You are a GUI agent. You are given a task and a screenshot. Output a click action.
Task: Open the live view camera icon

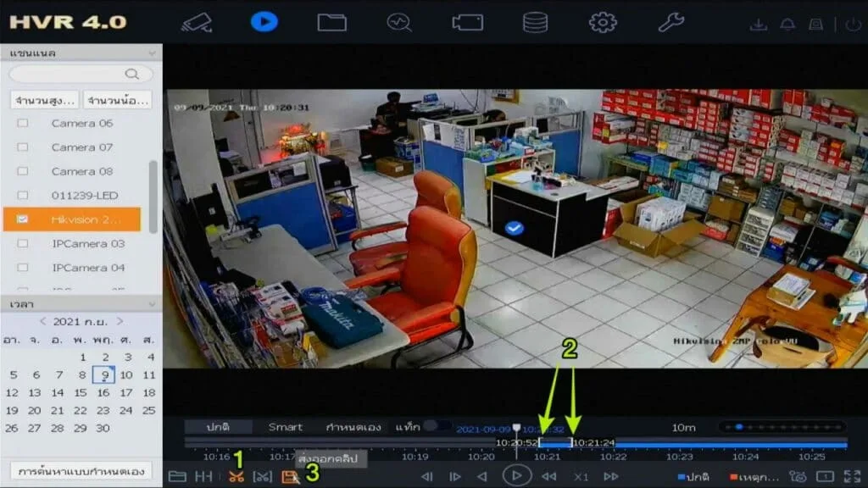(x=197, y=22)
